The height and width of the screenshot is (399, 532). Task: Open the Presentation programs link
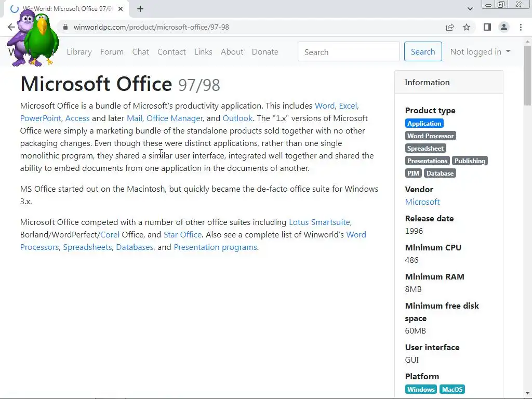216,247
